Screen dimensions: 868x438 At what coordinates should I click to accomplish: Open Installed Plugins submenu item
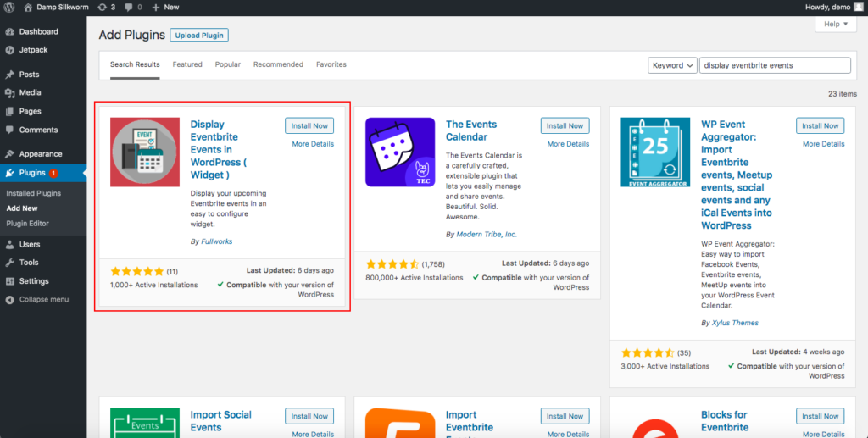click(x=33, y=193)
